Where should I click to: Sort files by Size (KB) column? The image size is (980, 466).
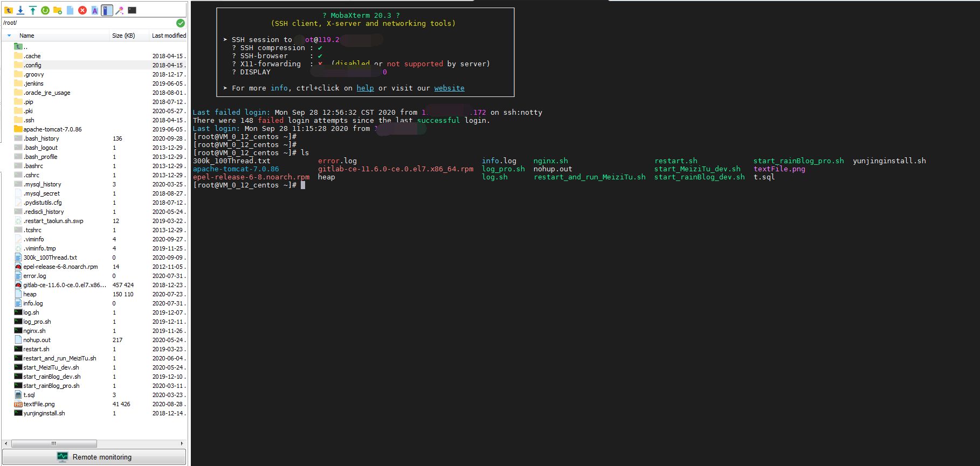point(123,36)
